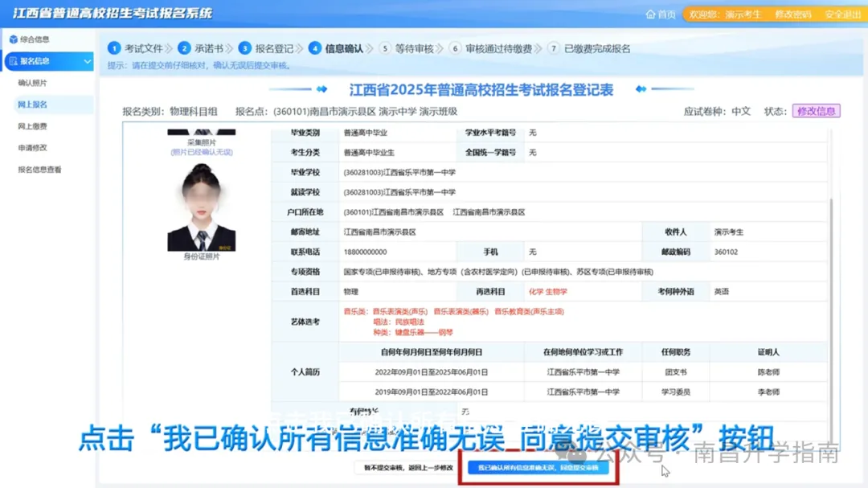
Task: Click 暂不提交审核，返回上一步修改 button
Action: (408, 468)
